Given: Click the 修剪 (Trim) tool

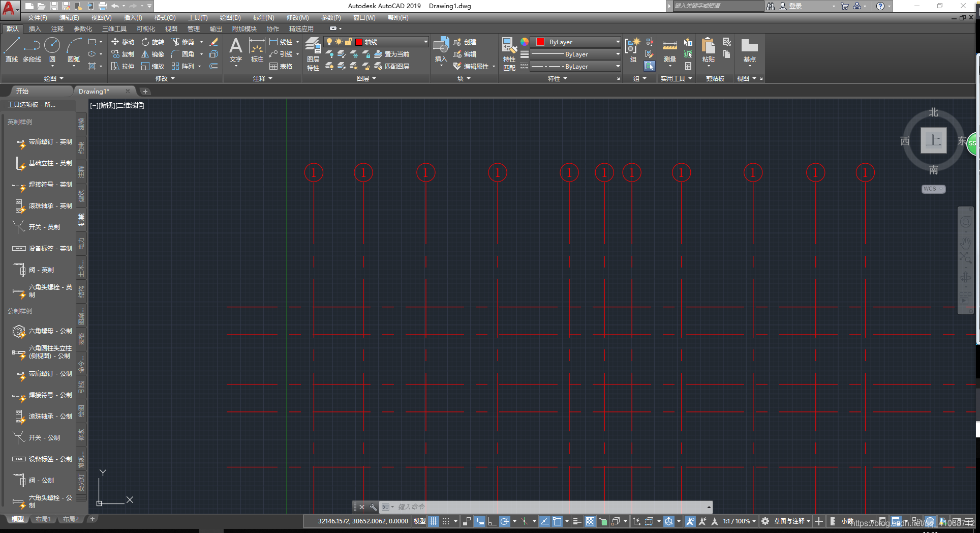Looking at the screenshot, I should pos(183,42).
